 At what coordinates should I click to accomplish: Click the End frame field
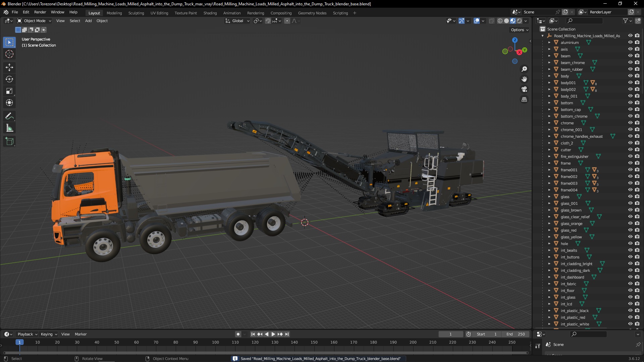516,334
